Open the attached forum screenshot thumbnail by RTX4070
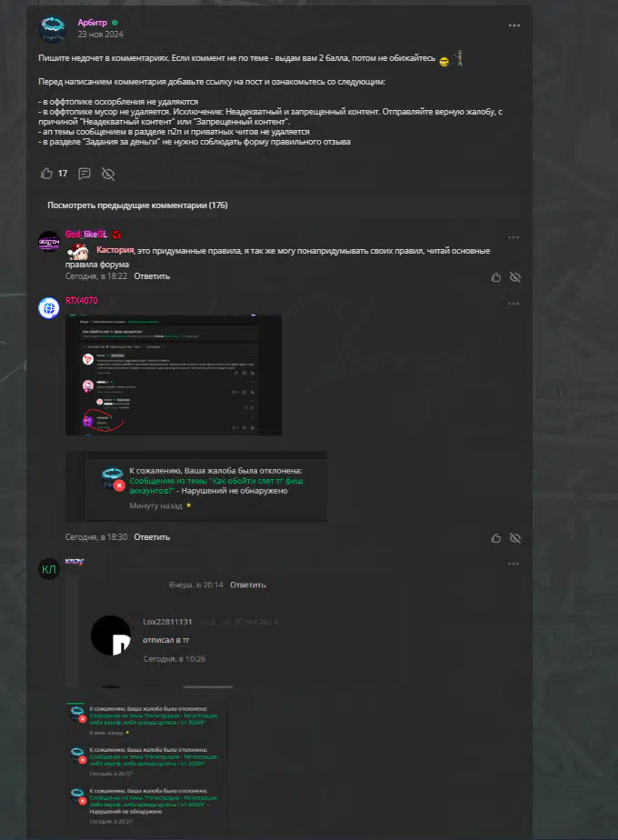Screen dimensions: 618x840 pyautogui.click(x=174, y=375)
